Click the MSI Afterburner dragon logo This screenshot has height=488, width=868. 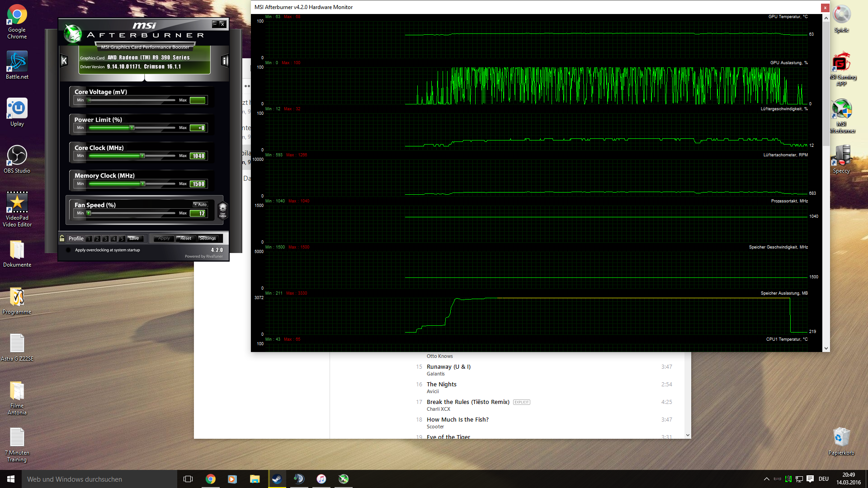point(72,33)
